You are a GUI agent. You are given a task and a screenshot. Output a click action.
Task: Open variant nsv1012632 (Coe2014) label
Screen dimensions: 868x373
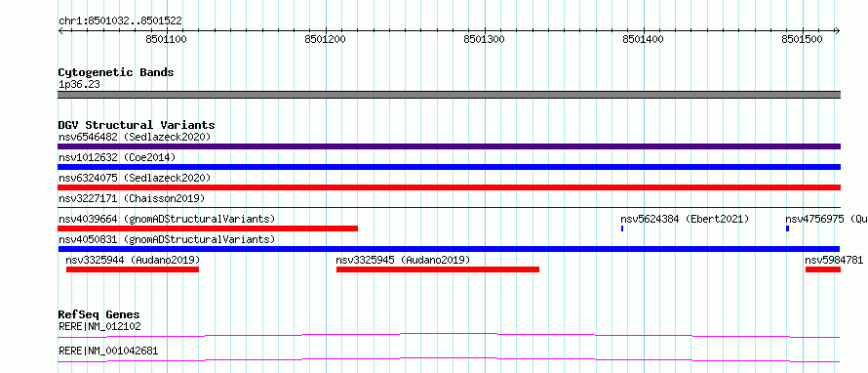tap(117, 157)
